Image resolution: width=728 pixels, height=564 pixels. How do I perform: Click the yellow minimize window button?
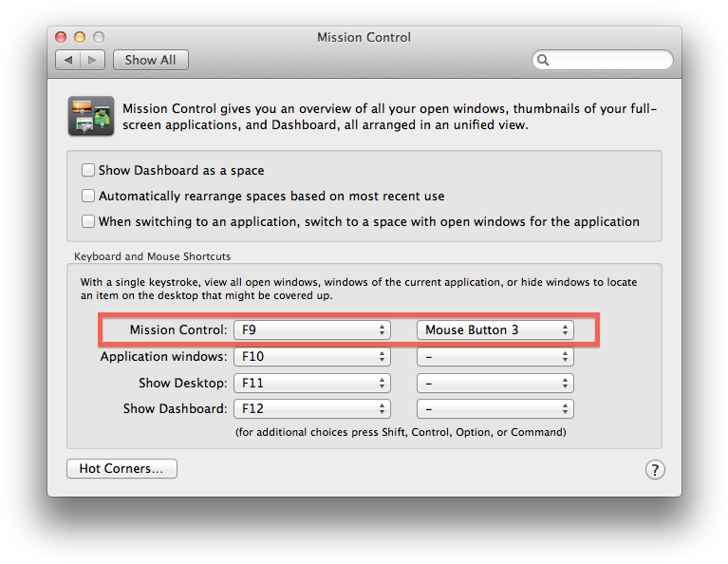tap(80, 37)
